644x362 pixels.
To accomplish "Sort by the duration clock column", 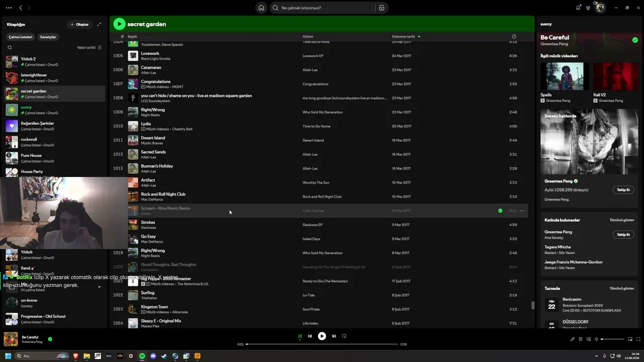I will click(x=514, y=37).
